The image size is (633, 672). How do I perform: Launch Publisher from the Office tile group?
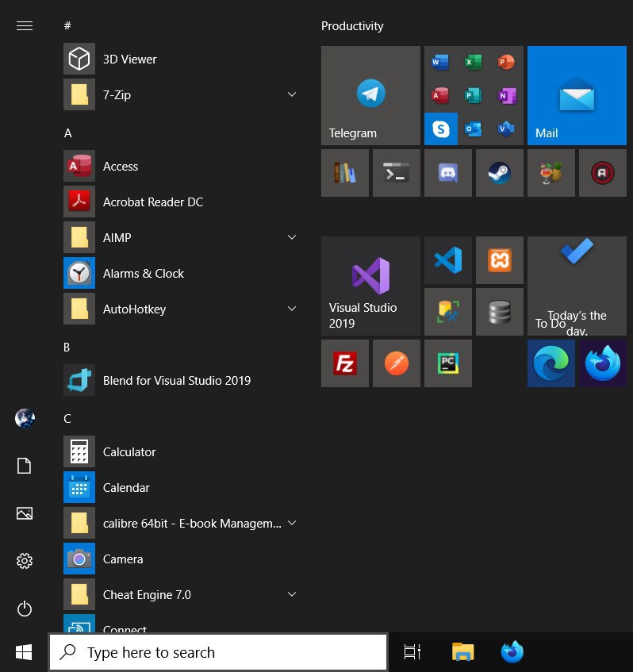coord(473,95)
